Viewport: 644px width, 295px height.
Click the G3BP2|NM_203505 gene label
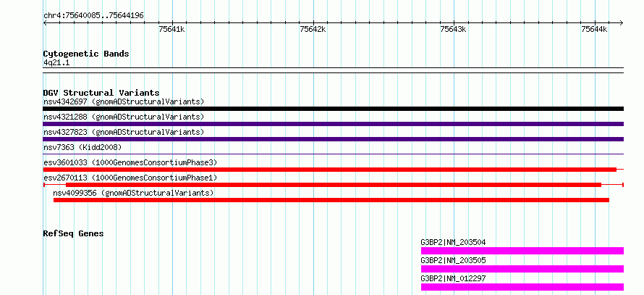pos(454,260)
